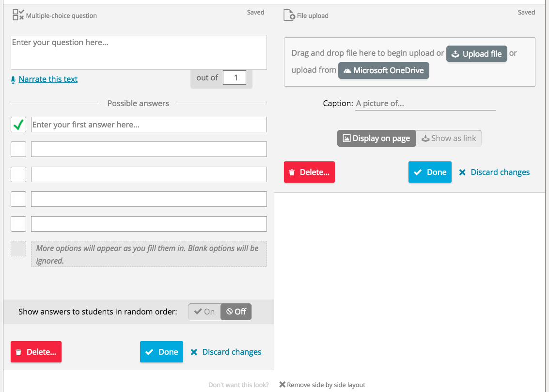This screenshot has width=549, height=392.
Task: Click the 'Possible answers' heading
Action: [x=138, y=103]
